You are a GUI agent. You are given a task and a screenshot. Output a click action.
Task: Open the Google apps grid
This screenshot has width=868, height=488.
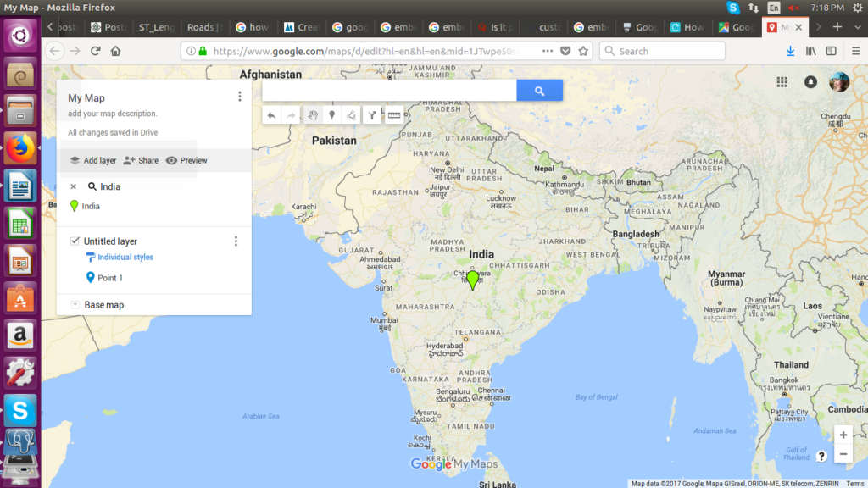point(782,82)
